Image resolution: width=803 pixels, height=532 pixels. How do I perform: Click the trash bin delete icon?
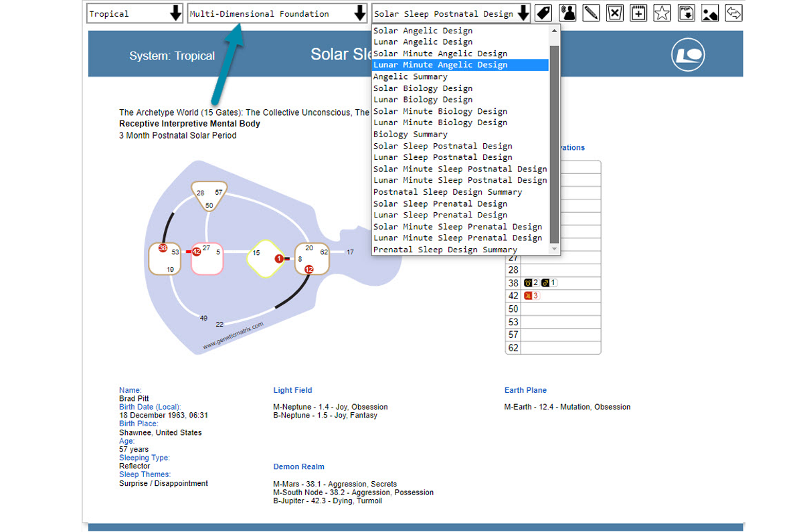(615, 13)
